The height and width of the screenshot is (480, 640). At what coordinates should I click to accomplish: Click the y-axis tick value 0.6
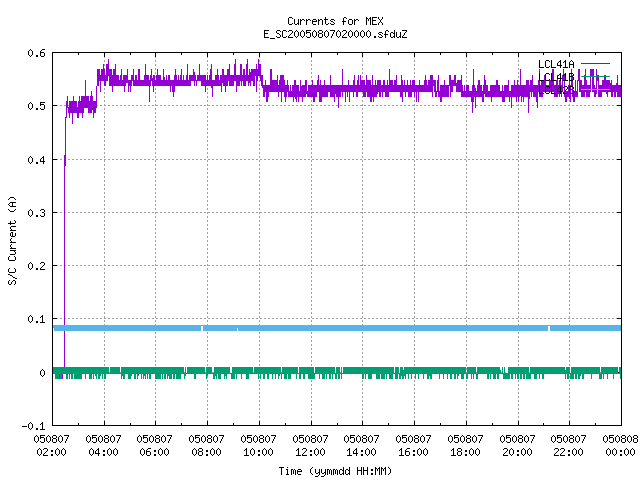pos(36,53)
